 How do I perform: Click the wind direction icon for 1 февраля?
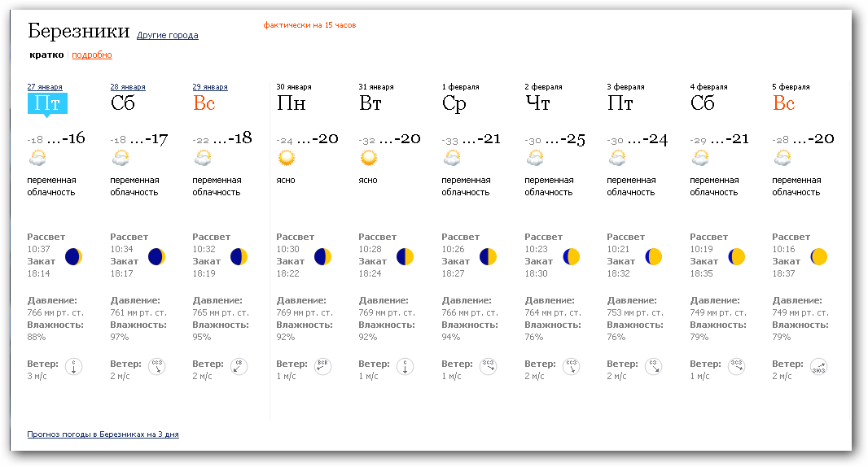point(488,367)
